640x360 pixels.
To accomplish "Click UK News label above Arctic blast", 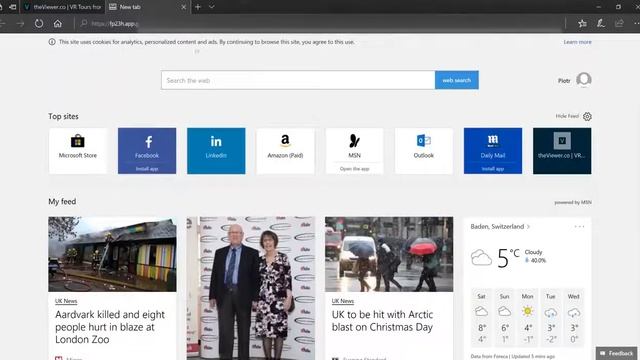I will tap(342, 301).
